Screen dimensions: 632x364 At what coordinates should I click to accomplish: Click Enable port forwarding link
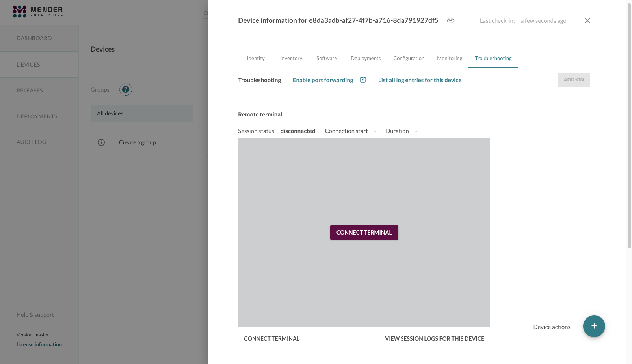323,80
